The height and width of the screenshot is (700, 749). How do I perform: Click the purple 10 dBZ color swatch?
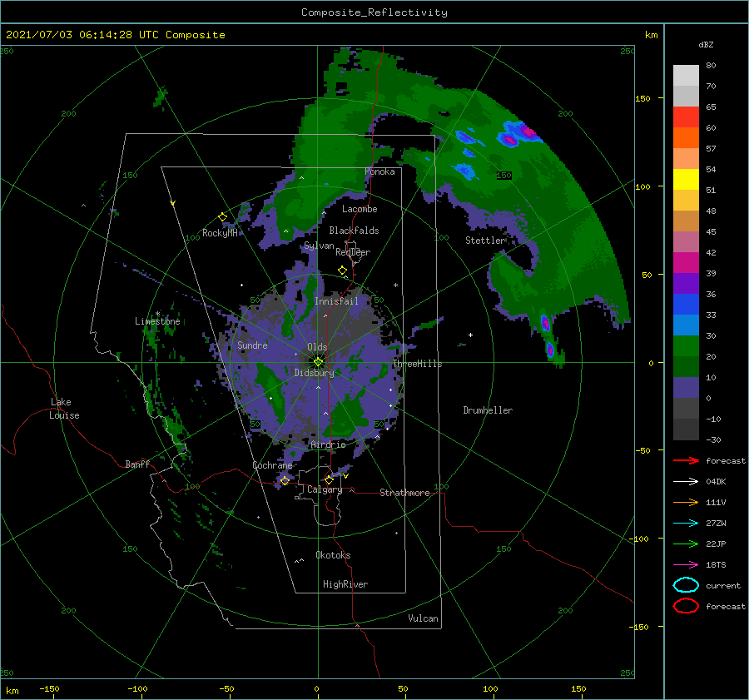[x=686, y=387]
